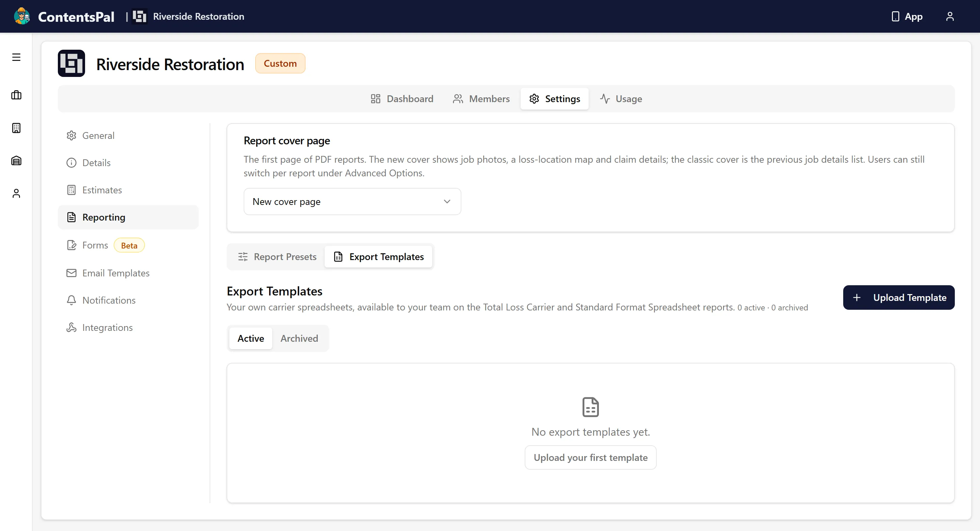Click the Report Presets sliders icon
Viewport: 980px width, 531px height.
pyautogui.click(x=243, y=257)
